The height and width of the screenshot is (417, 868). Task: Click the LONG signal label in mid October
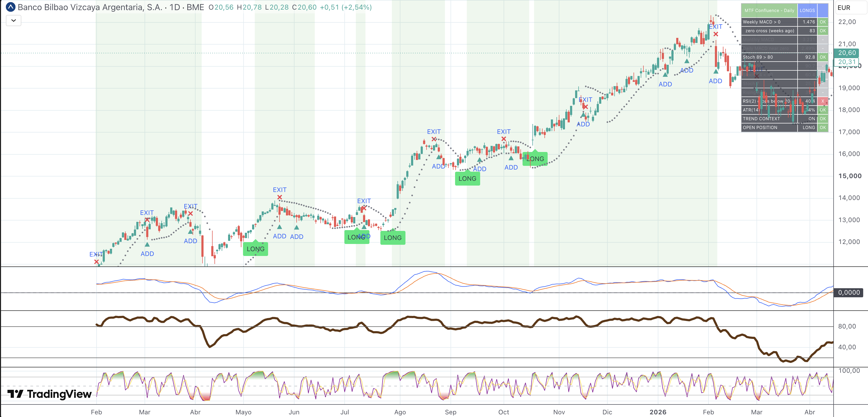535,159
